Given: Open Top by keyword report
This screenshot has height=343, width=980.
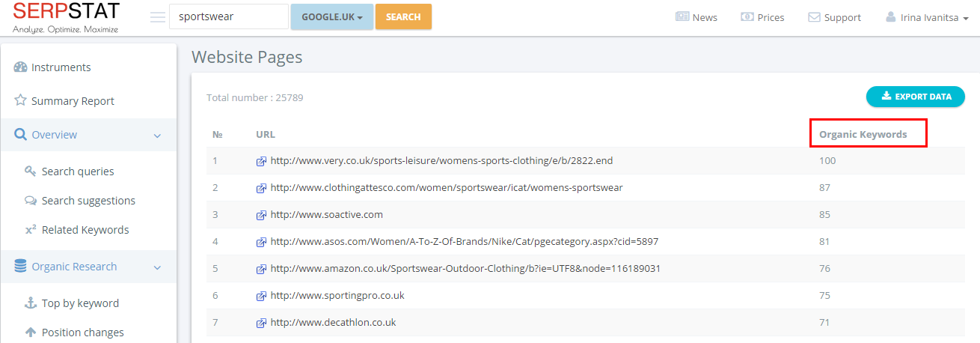Looking at the screenshot, I should 80,303.
